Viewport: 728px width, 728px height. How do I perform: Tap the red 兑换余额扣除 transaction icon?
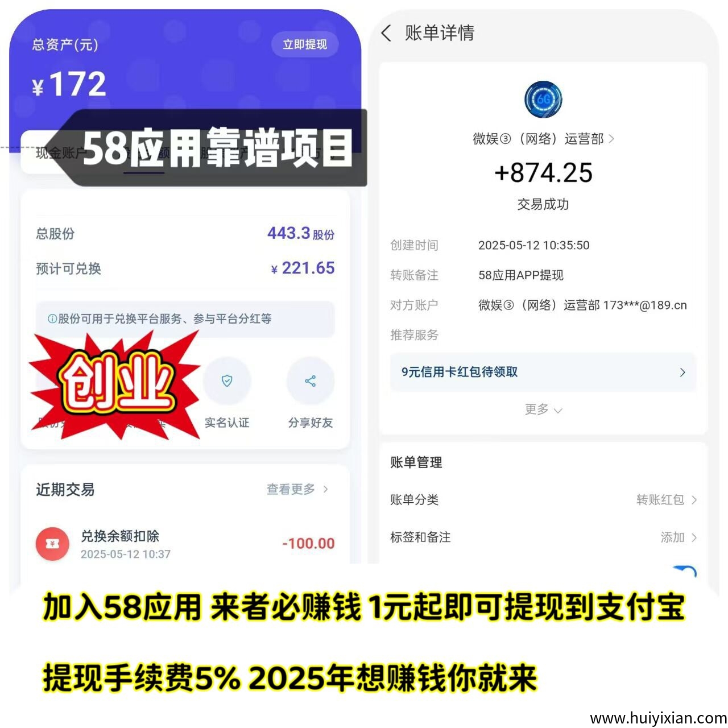52,544
